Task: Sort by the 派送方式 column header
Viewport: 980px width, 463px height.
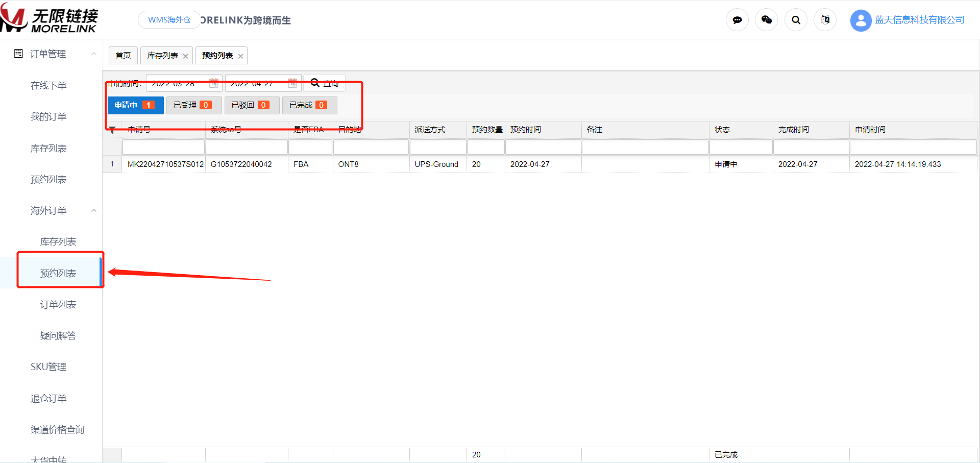Action: pyautogui.click(x=438, y=130)
